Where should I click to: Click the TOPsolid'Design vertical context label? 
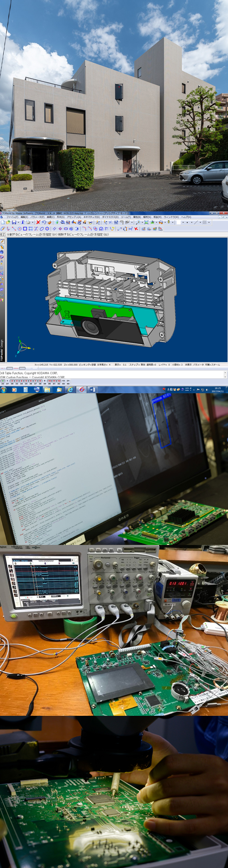pos(2,350)
